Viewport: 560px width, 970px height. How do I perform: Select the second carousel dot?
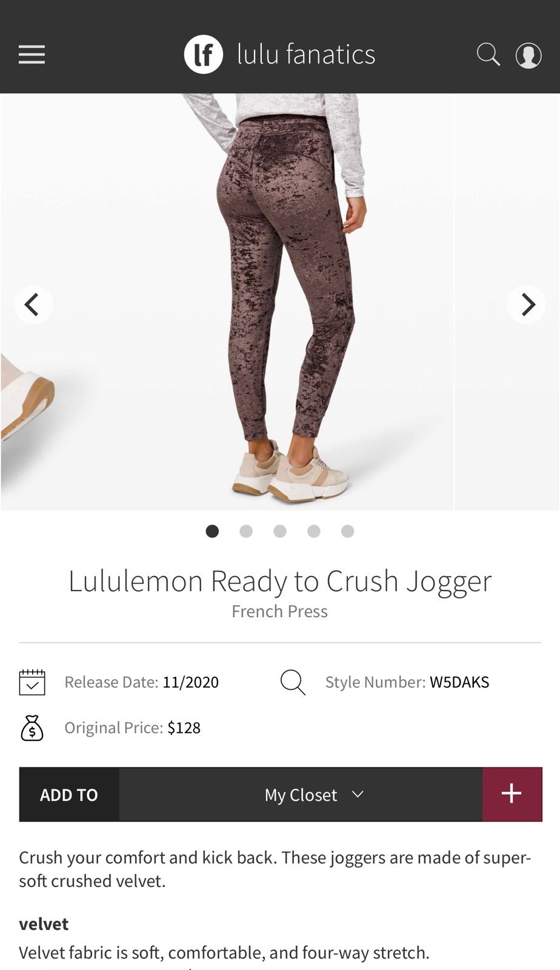[x=246, y=531]
